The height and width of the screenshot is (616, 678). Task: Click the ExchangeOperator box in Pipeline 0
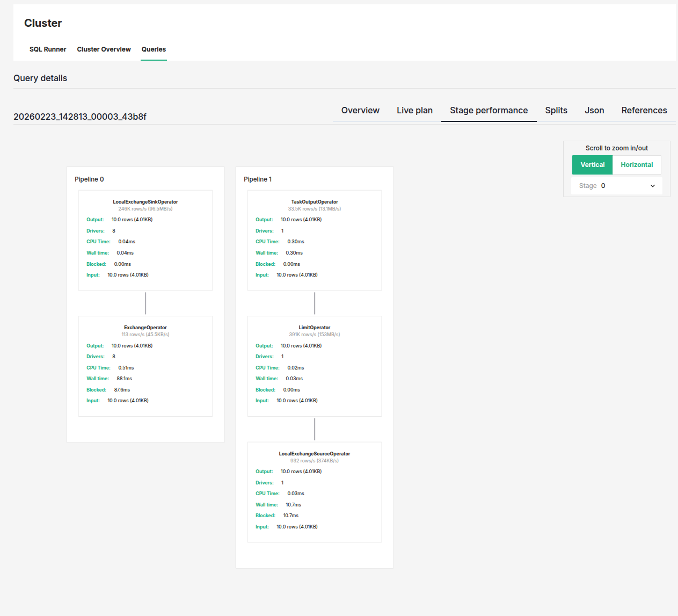[145, 366]
